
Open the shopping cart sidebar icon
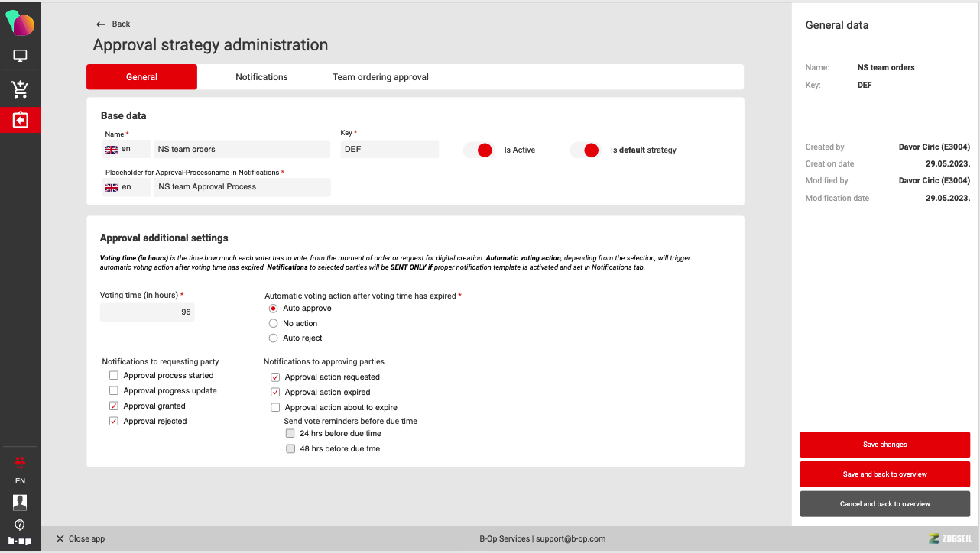click(x=20, y=89)
